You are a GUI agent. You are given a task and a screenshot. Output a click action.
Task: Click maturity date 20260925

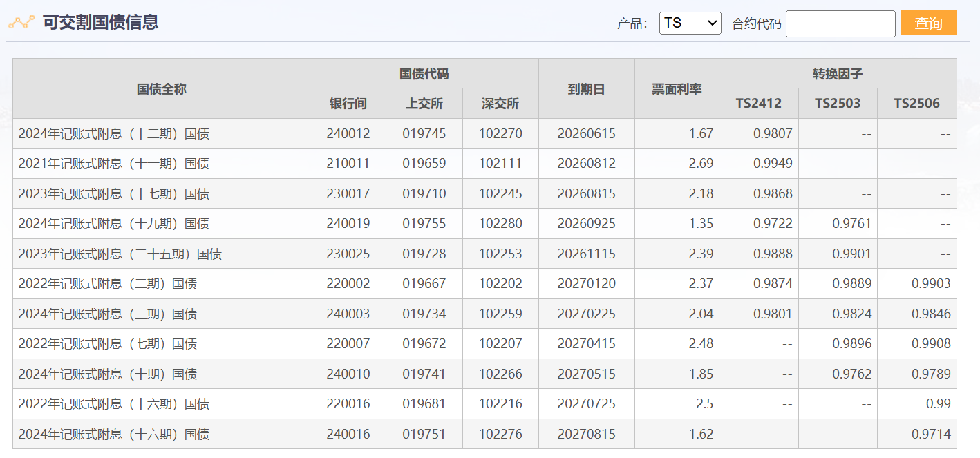click(586, 224)
